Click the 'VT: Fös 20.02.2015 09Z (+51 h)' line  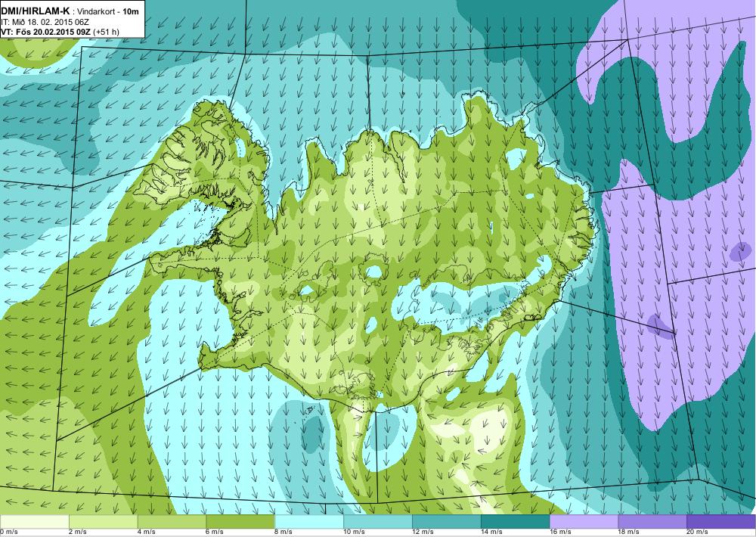coord(60,32)
